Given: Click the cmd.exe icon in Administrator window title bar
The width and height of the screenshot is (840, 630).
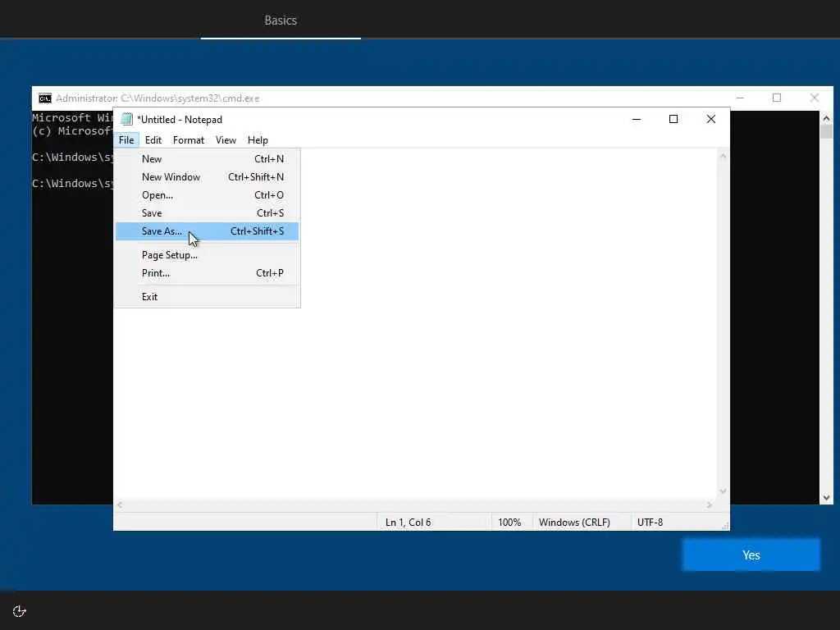Looking at the screenshot, I should (x=45, y=98).
